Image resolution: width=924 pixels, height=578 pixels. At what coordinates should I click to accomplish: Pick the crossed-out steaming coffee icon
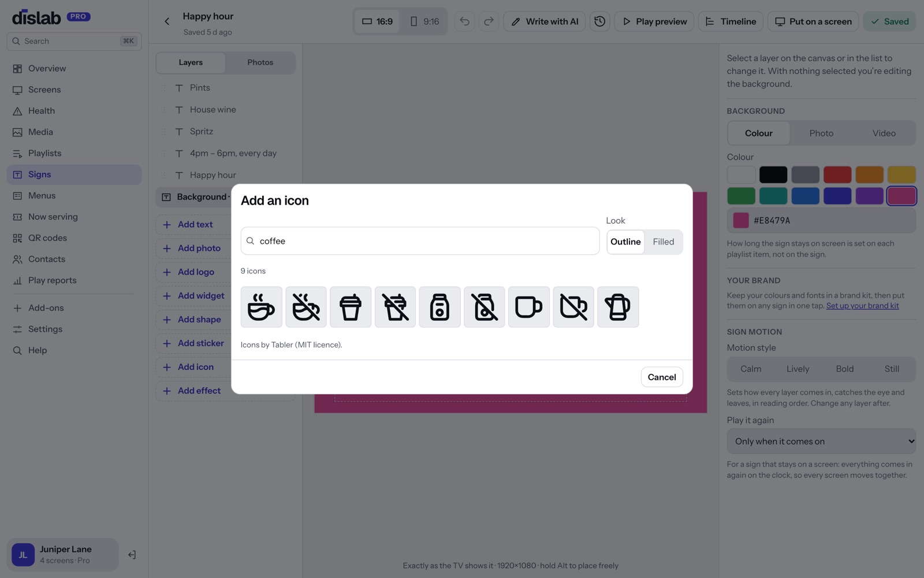306,307
